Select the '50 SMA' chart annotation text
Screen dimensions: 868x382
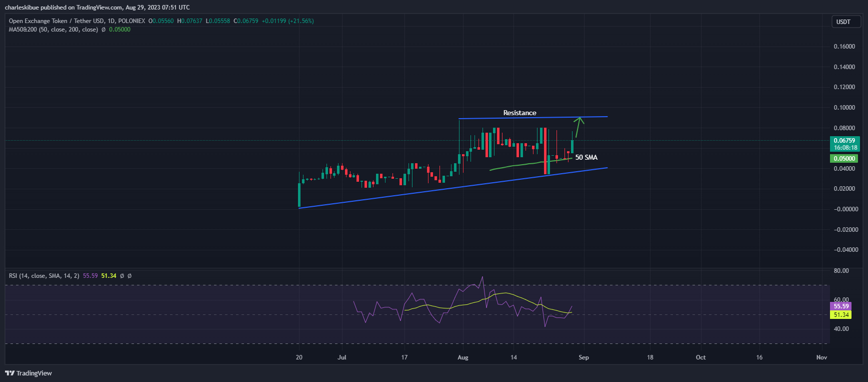[586, 157]
